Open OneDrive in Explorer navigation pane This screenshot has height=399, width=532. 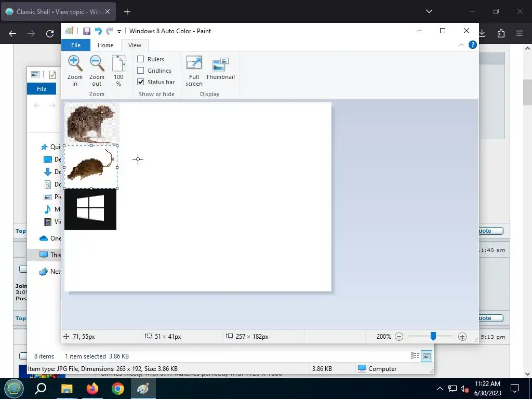[x=49, y=238]
